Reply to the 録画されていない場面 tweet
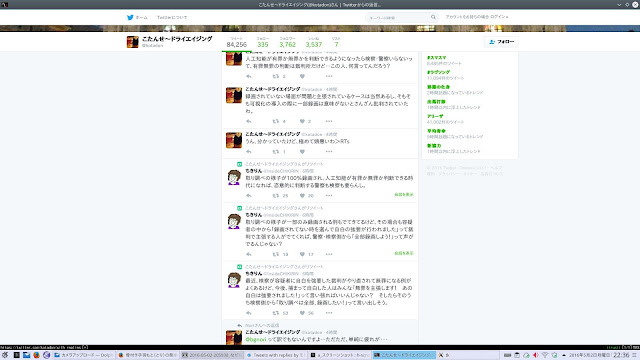Screen dimensions: 640x360 click(x=249, y=121)
